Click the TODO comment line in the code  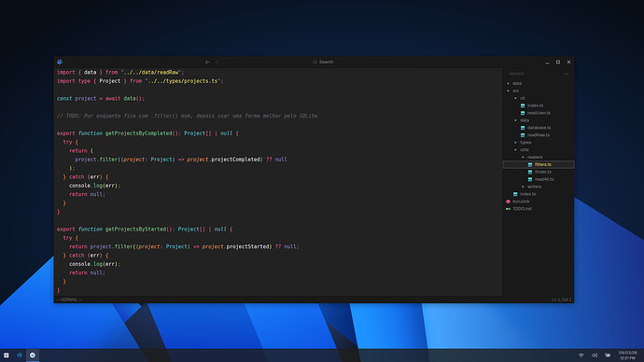(x=187, y=116)
